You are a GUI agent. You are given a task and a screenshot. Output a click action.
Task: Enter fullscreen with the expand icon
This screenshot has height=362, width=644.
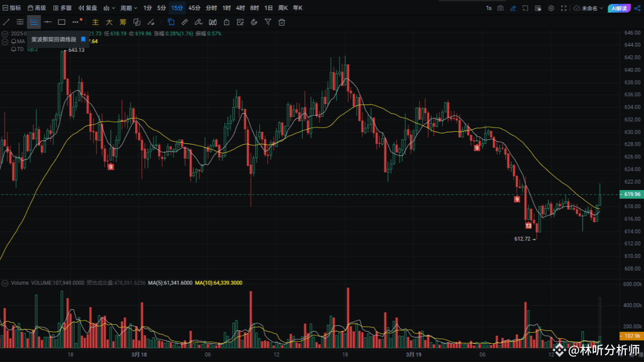click(x=564, y=8)
